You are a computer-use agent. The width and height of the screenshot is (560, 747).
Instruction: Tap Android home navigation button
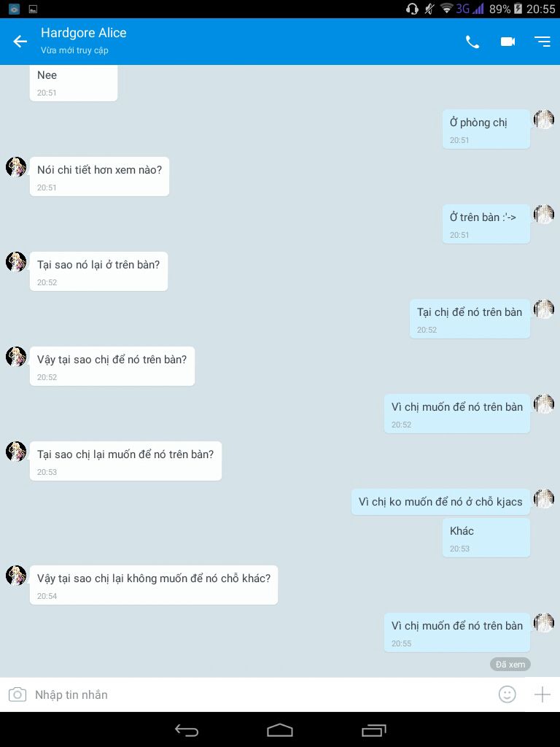[280, 729]
